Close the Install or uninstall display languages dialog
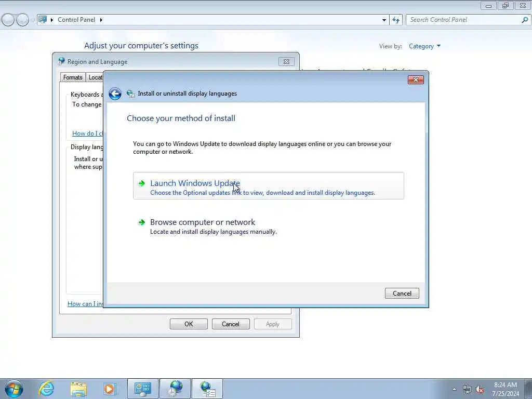This screenshot has width=532, height=399. tap(416, 79)
